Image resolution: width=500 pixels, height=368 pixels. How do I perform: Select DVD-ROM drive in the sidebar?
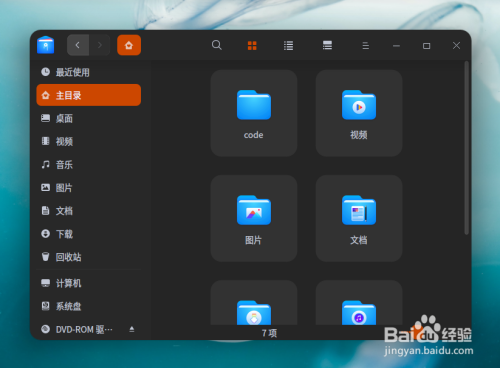pos(89,329)
